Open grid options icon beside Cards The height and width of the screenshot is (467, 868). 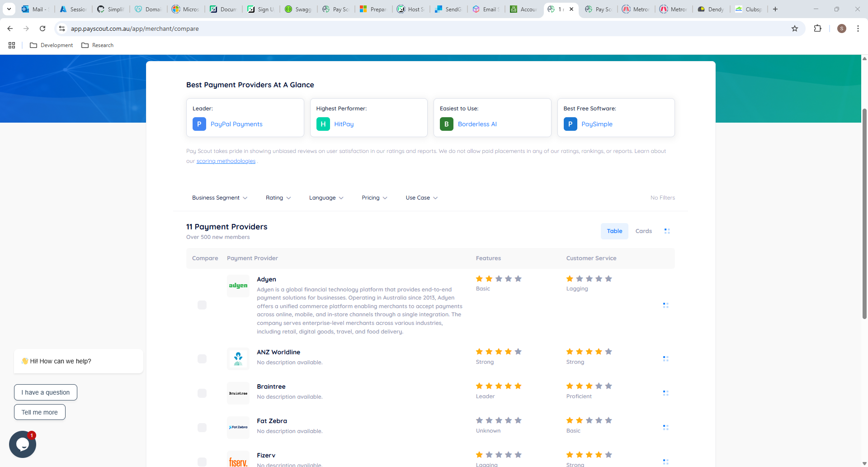[x=667, y=231]
